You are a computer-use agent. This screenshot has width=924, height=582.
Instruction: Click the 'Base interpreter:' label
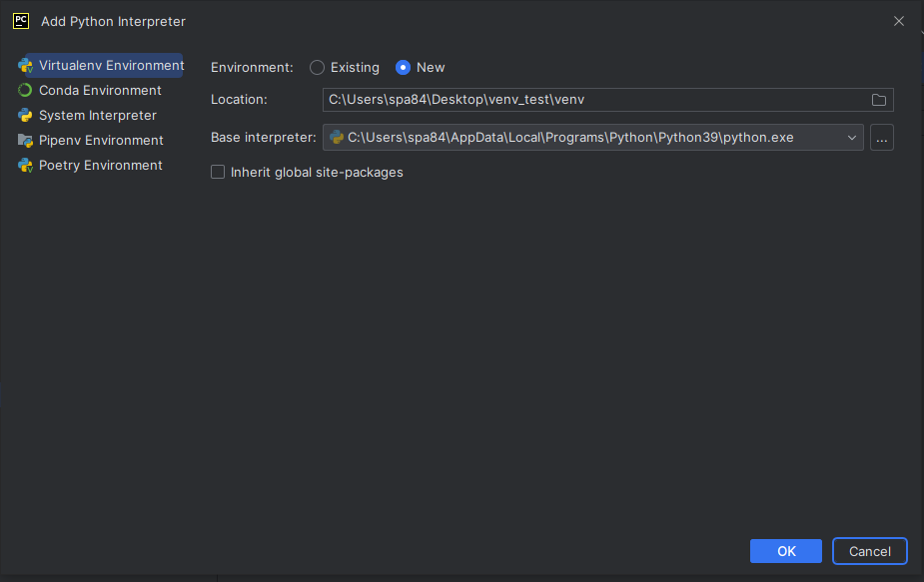264,137
